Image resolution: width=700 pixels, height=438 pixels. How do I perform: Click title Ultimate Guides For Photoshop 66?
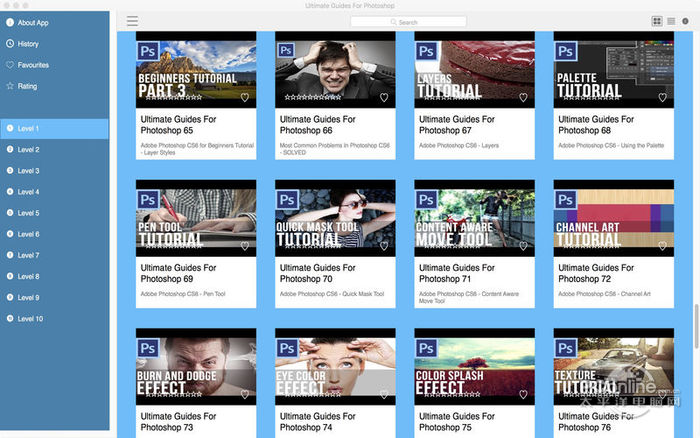coord(317,125)
